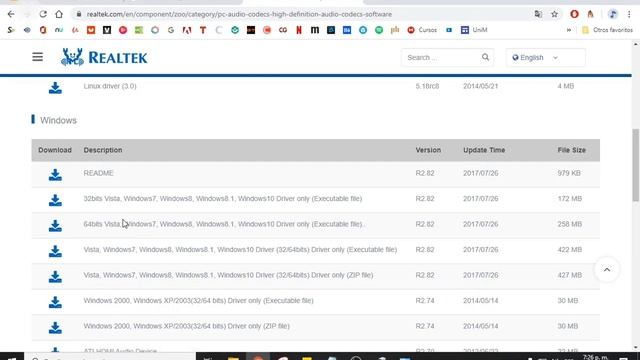Click the search magnifier icon
Image resolution: width=640 pixels, height=360 pixels.
(485, 57)
